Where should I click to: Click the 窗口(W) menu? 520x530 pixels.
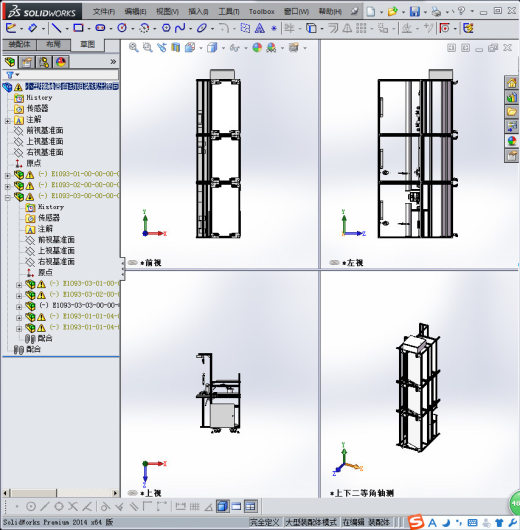point(296,11)
